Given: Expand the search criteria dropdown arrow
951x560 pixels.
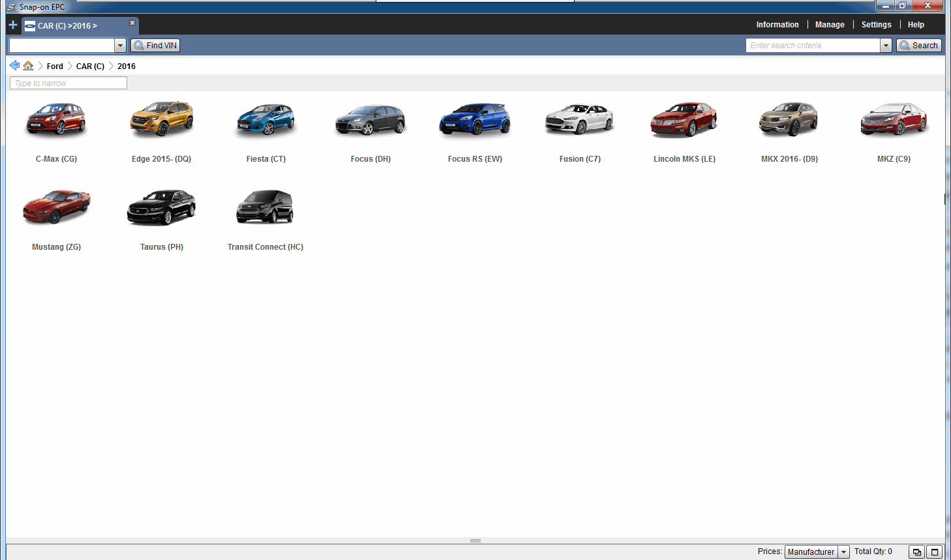Looking at the screenshot, I should pos(886,46).
